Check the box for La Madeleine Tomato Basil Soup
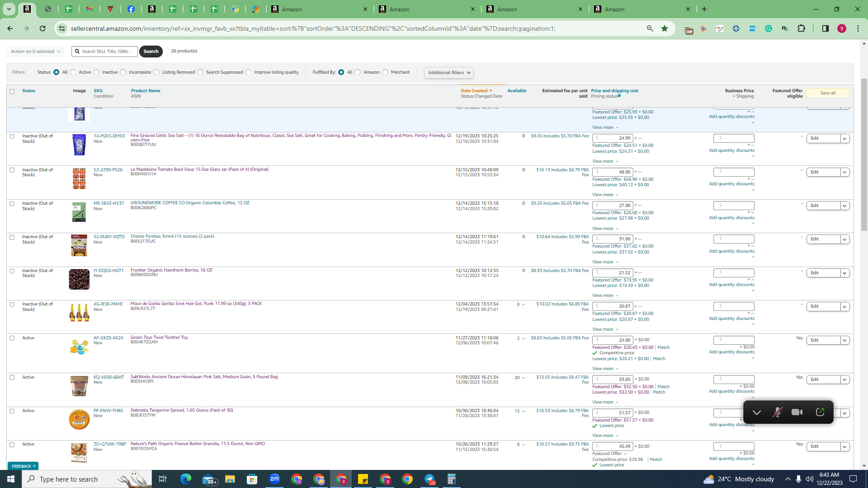 click(12, 170)
